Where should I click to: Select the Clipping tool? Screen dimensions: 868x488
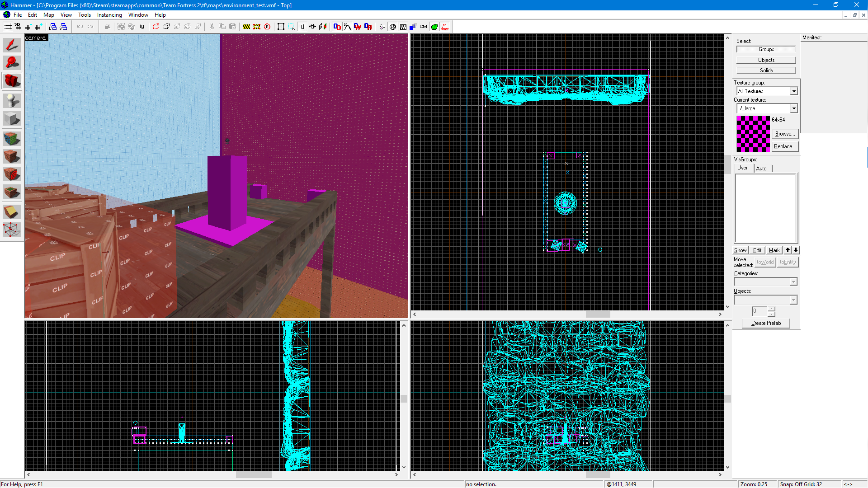click(x=12, y=211)
